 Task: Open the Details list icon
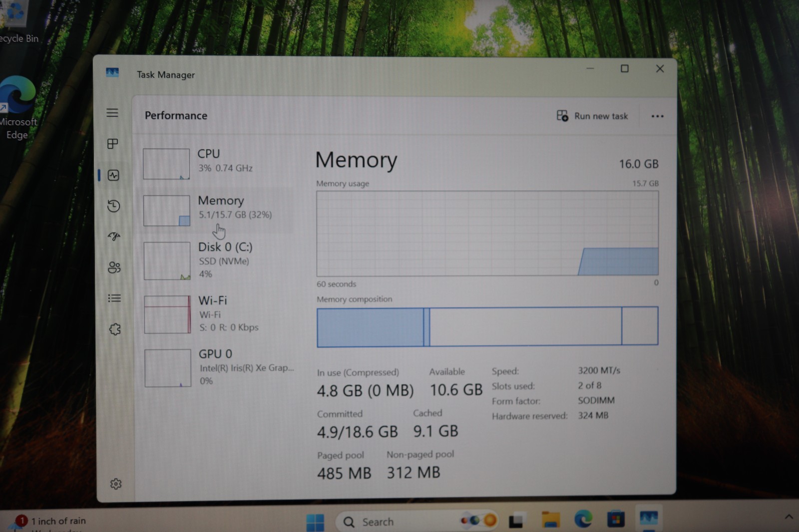[114, 298]
